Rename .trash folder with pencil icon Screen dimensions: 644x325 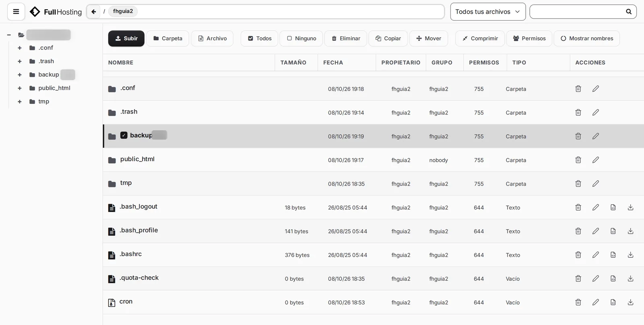596,112
